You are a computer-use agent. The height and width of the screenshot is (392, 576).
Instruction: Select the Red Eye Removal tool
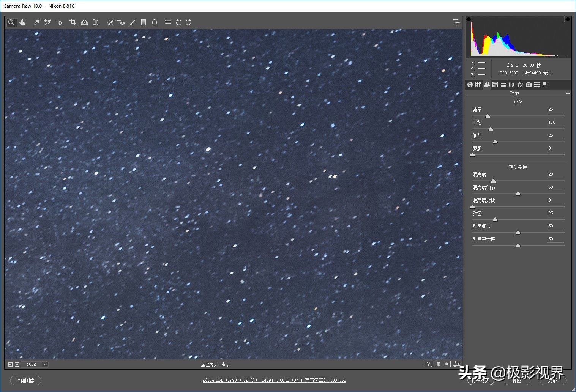(x=121, y=22)
